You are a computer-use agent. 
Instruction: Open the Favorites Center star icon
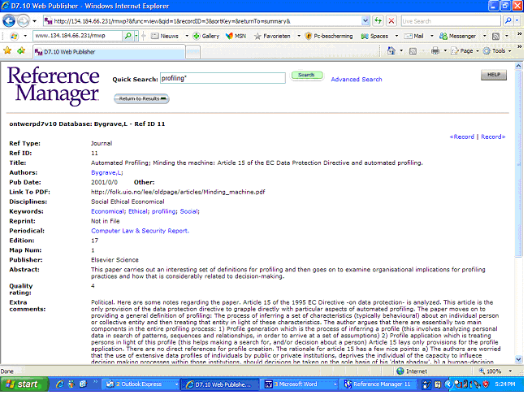pos(8,50)
